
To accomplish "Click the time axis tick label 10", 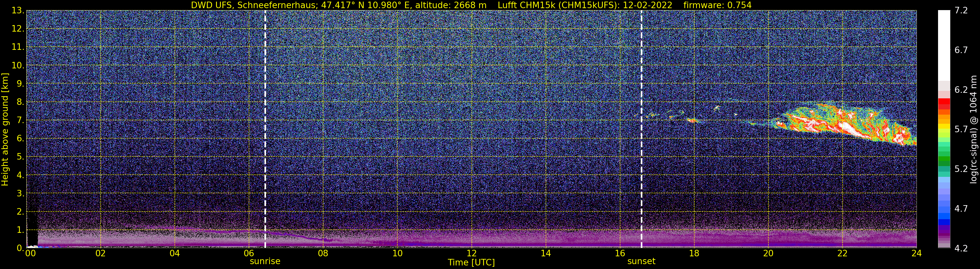I will point(397,253).
